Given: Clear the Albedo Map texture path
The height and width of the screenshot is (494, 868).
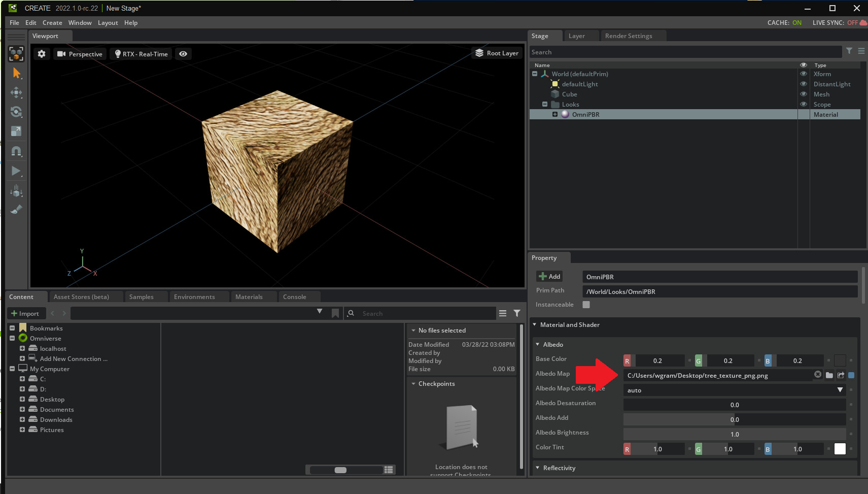Looking at the screenshot, I should pos(818,375).
